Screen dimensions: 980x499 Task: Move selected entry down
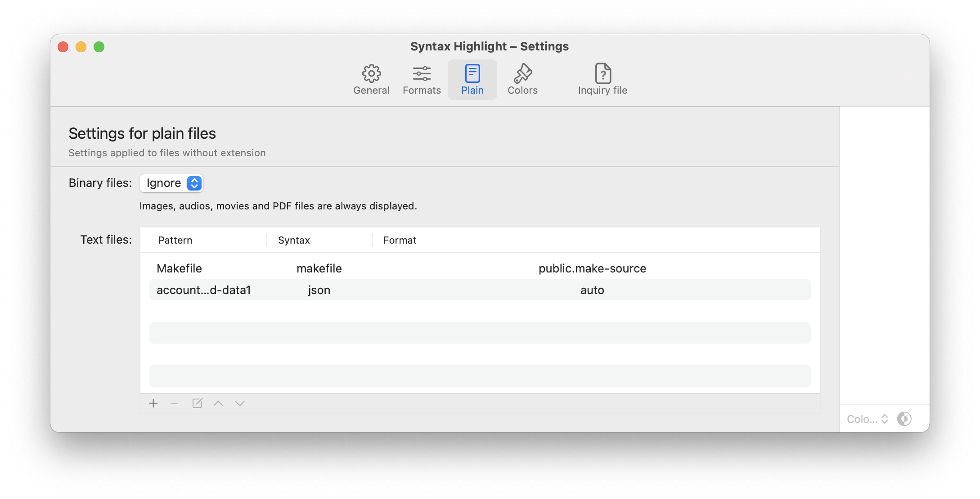pos(239,404)
